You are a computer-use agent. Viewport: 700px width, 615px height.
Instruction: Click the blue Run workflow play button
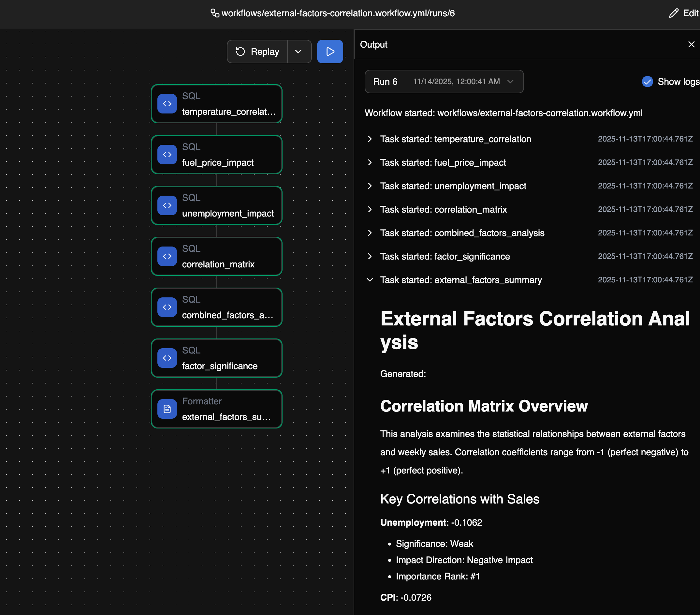pos(329,52)
